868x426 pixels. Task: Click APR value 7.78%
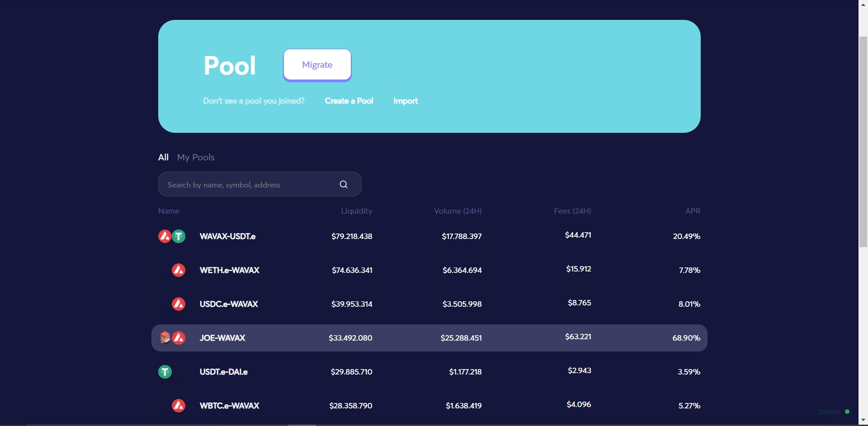point(689,270)
